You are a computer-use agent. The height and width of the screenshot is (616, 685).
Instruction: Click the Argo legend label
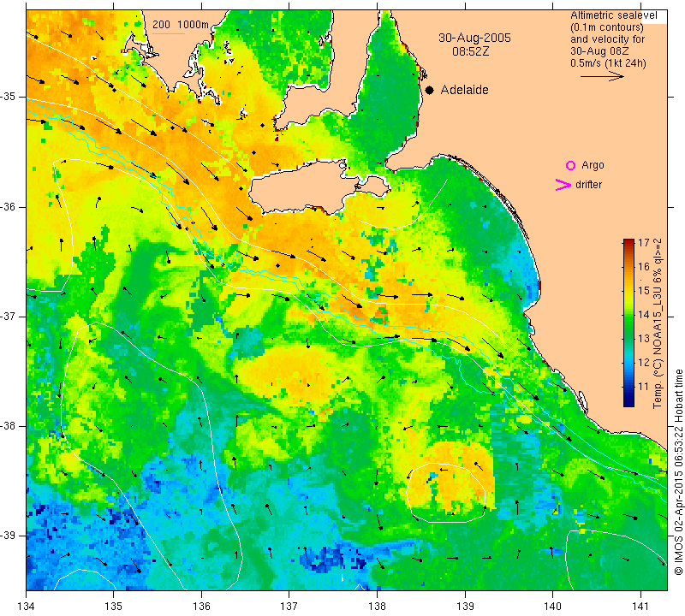pyautogui.click(x=593, y=165)
